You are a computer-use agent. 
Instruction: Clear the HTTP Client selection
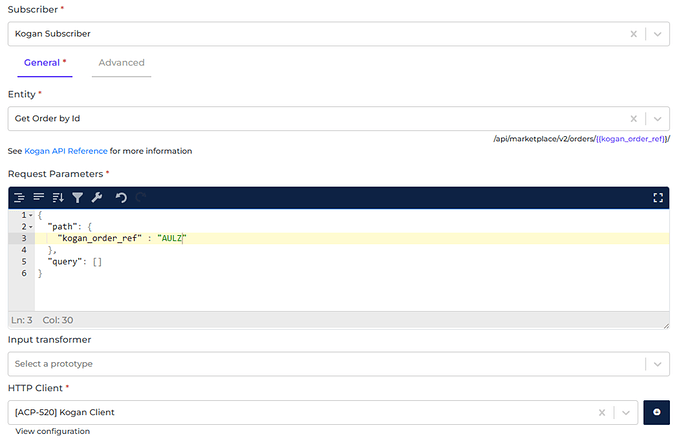602,413
